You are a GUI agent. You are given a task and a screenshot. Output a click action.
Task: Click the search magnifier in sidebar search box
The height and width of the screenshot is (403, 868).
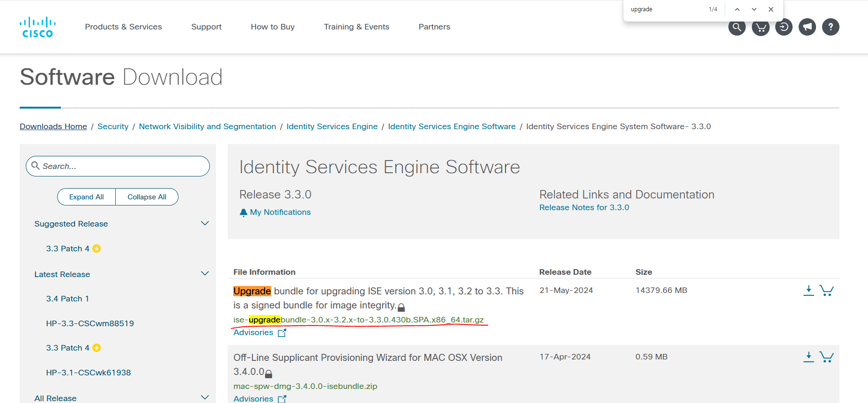pos(36,166)
